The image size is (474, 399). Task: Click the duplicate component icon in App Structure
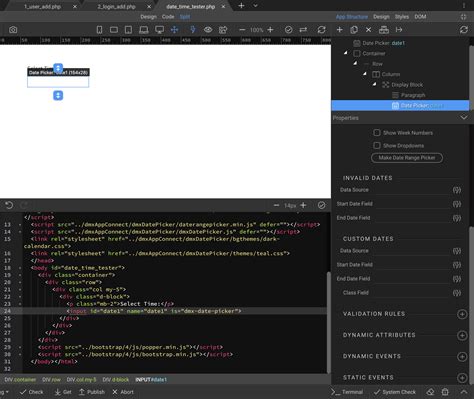coord(354,30)
